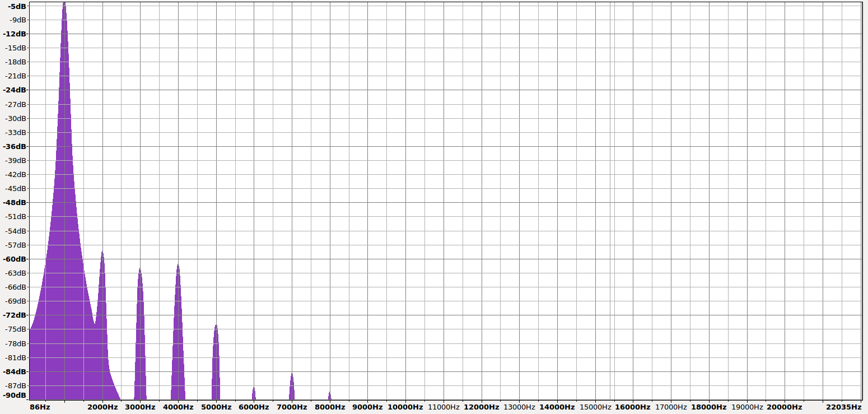Select the 6000Hz frequency label
The height and width of the screenshot is (414, 868).
pos(254,407)
